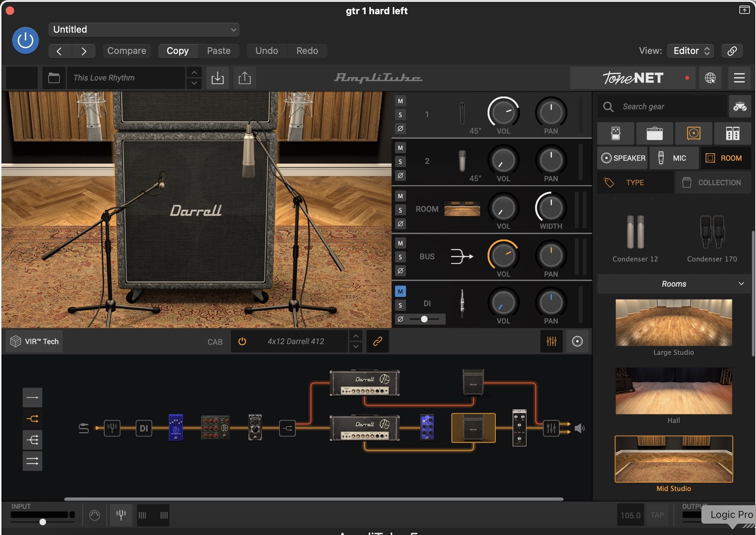Toggle mute on the DI channel
The width and height of the screenshot is (756, 535).
(x=400, y=292)
